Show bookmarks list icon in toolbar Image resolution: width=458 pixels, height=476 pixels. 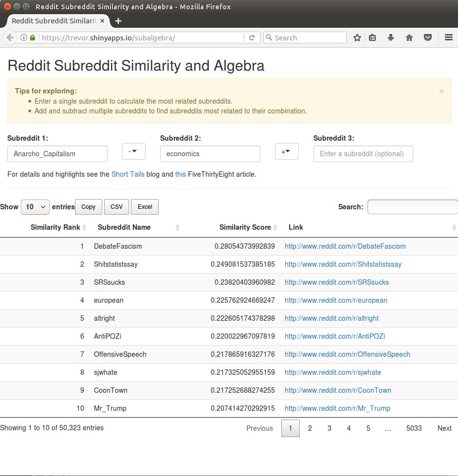point(372,37)
